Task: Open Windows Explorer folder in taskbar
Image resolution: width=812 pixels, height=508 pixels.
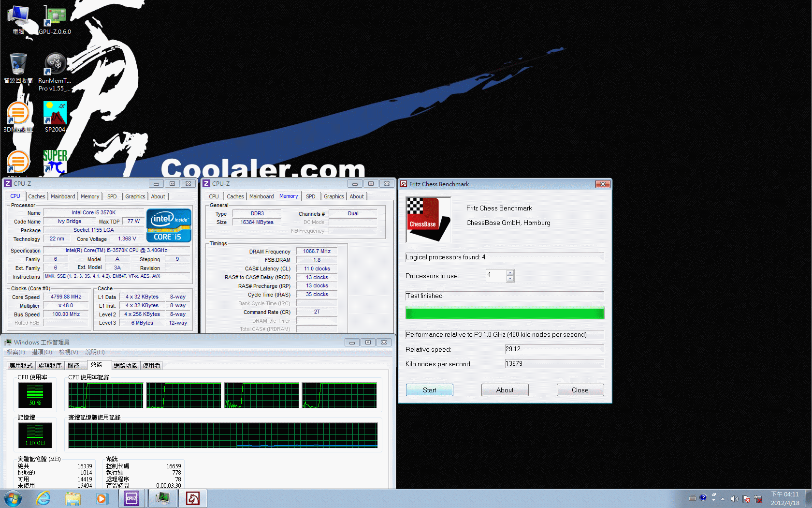Action: [72, 498]
